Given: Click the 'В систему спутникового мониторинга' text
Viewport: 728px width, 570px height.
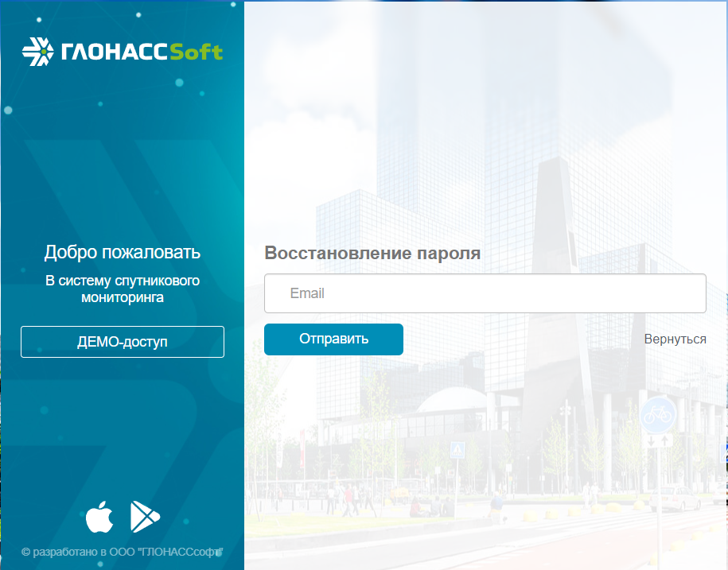Looking at the screenshot, I should pyautogui.click(x=123, y=289).
